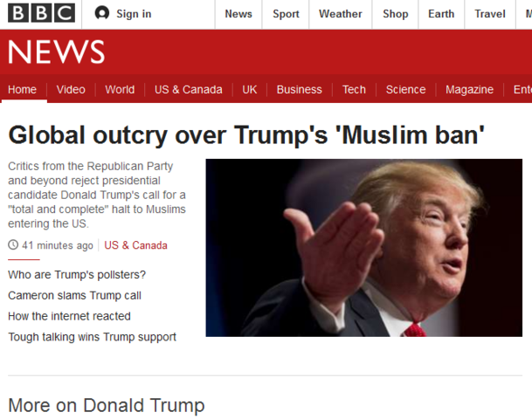Open the Magazine section tab

[x=469, y=90]
